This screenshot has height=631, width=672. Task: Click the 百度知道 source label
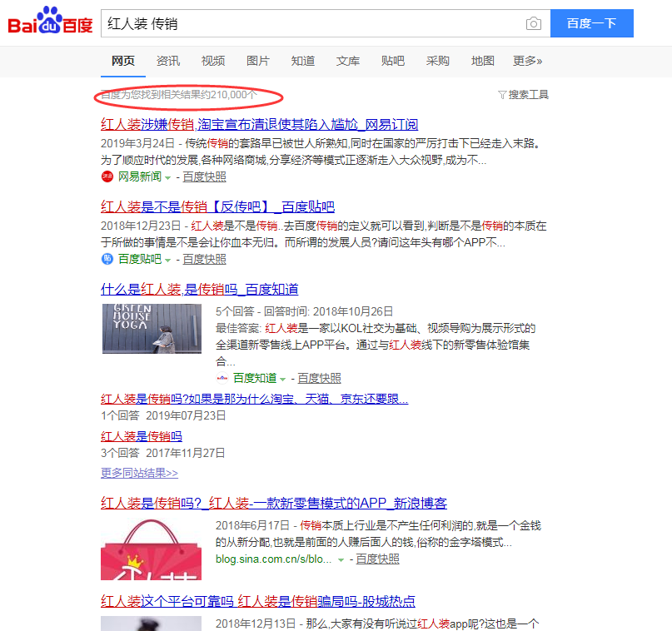[x=255, y=378]
